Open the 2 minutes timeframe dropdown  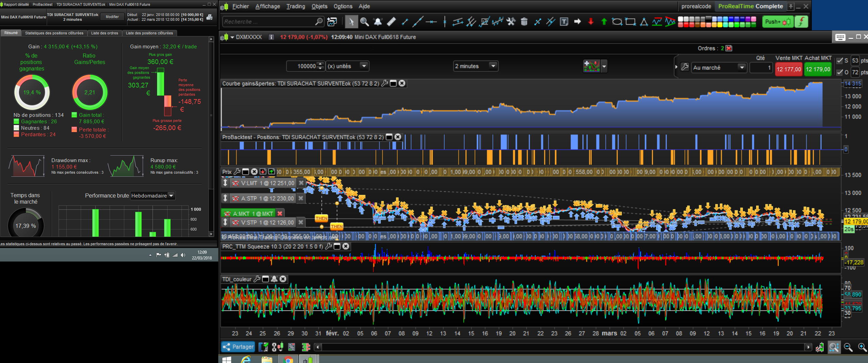[x=493, y=66]
